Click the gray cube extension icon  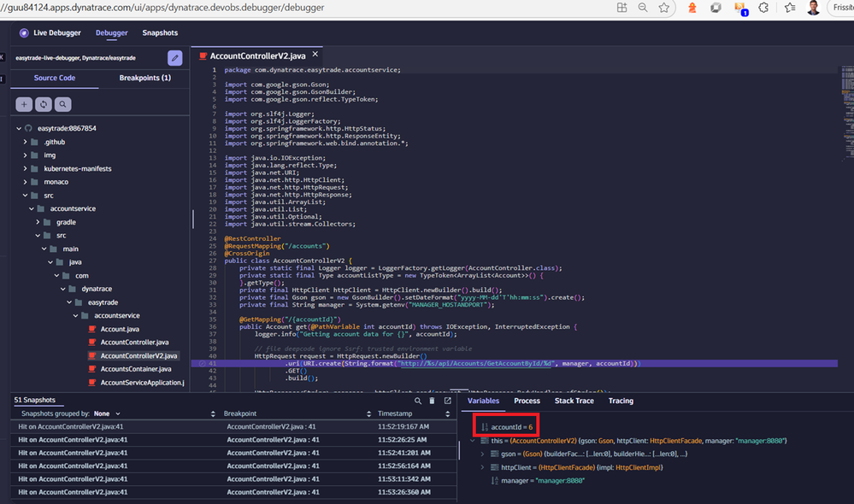(716, 8)
